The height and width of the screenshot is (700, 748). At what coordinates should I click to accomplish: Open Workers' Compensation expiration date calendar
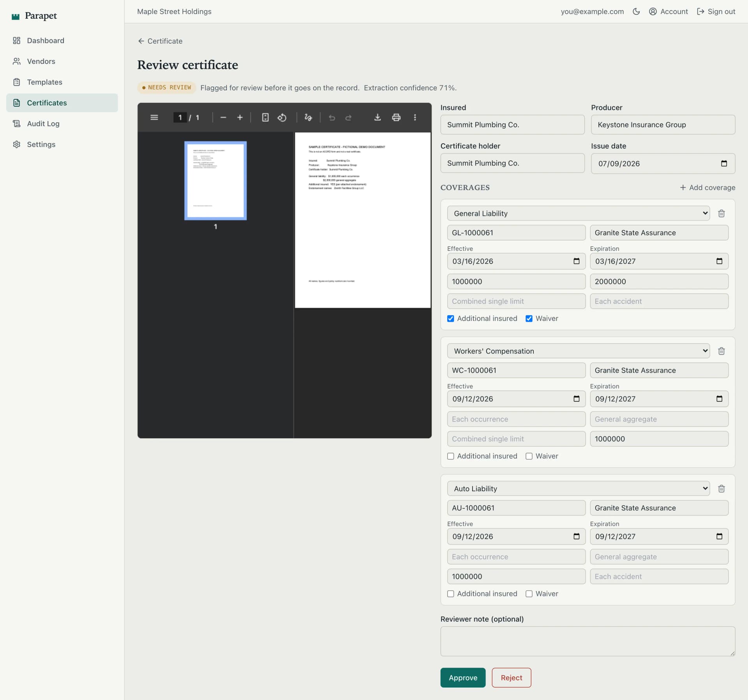pyautogui.click(x=719, y=399)
